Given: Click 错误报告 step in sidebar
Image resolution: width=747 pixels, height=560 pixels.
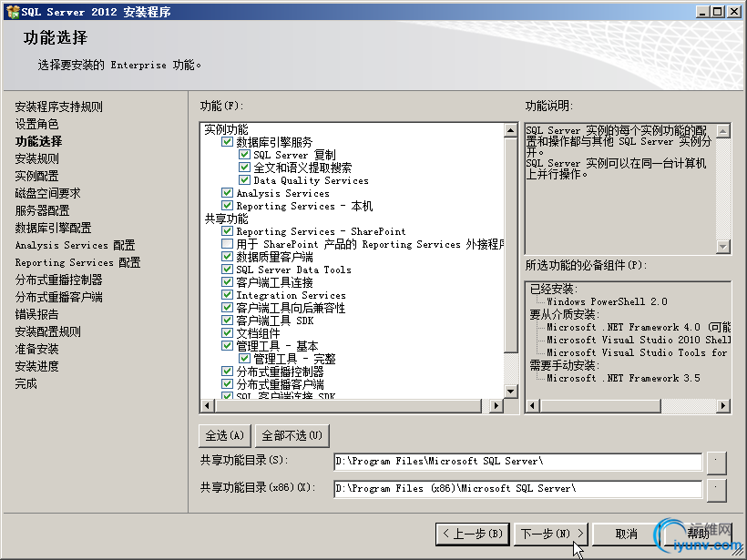Looking at the screenshot, I should [x=36, y=314].
